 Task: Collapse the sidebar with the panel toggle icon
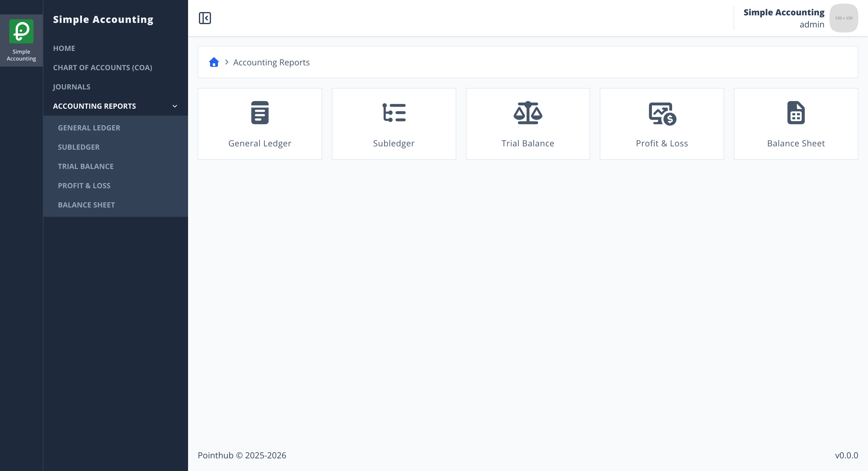[205, 18]
